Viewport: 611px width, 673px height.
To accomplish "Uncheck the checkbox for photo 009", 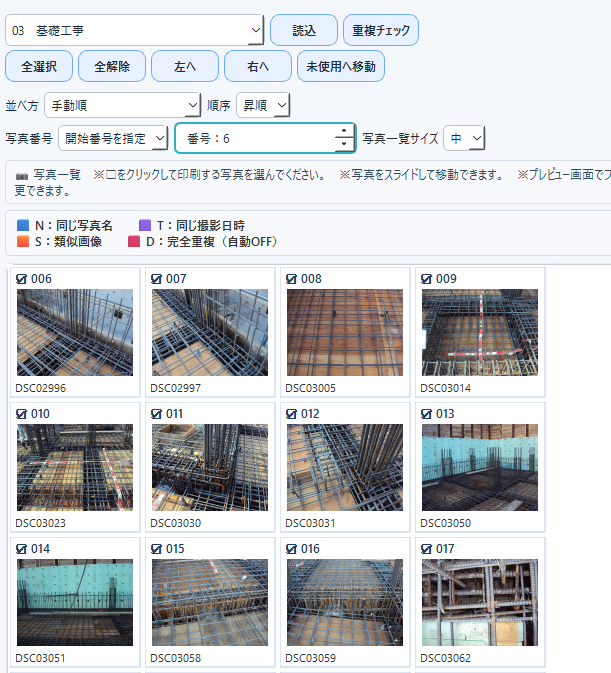I will point(426,279).
